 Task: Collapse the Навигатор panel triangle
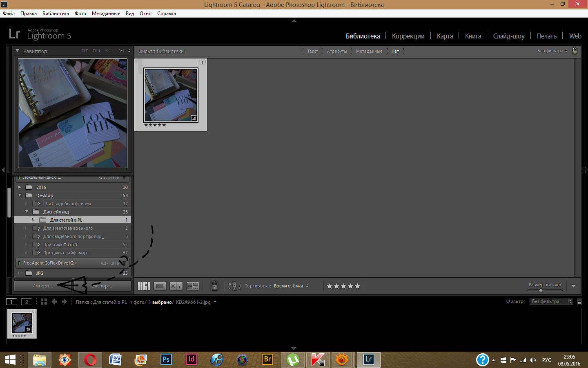point(18,51)
